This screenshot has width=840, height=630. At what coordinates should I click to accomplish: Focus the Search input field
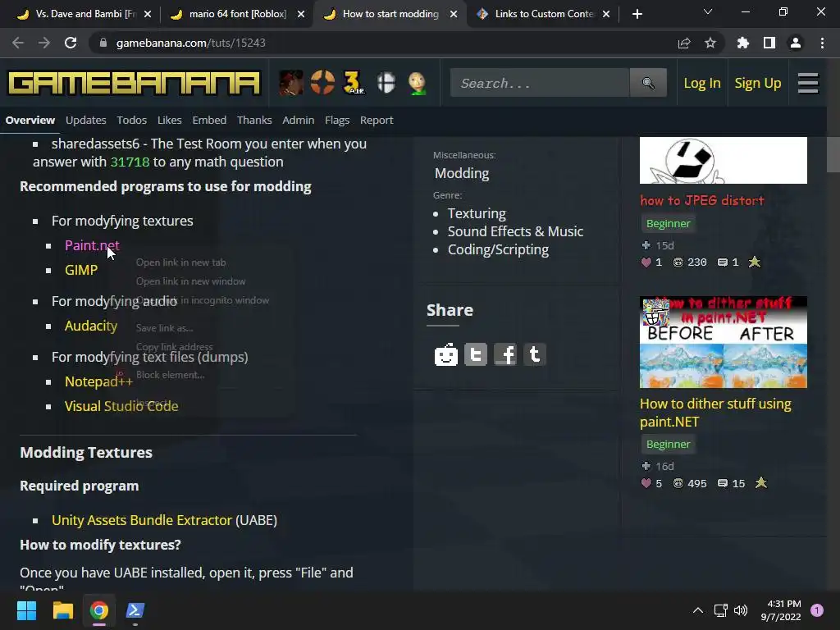point(540,83)
